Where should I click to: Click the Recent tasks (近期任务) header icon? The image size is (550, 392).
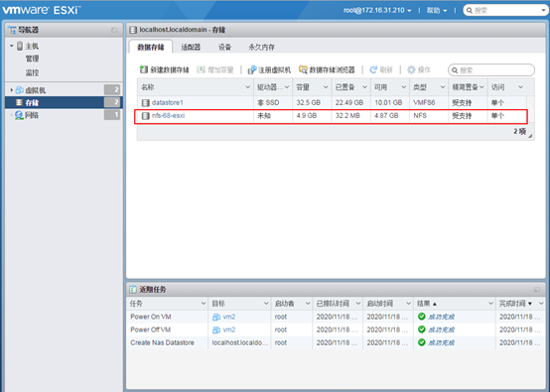pyautogui.click(x=133, y=289)
